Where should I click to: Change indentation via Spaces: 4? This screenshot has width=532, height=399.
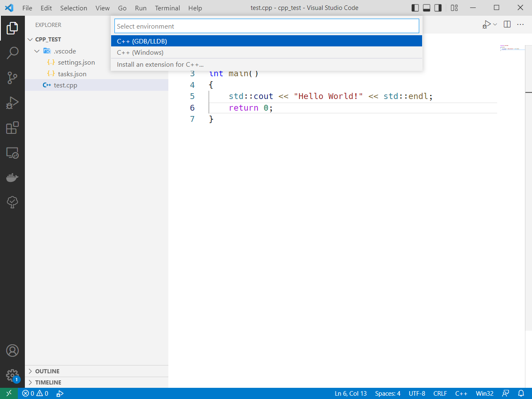pyautogui.click(x=388, y=393)
